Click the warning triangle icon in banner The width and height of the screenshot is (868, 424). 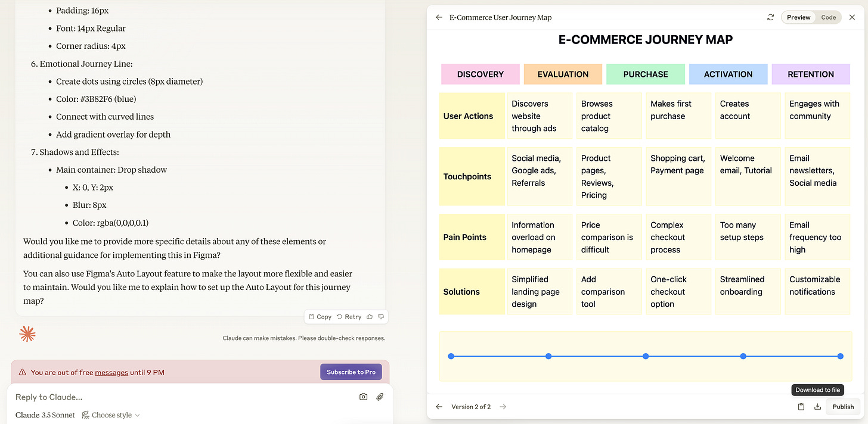click(x=23, y=372)
